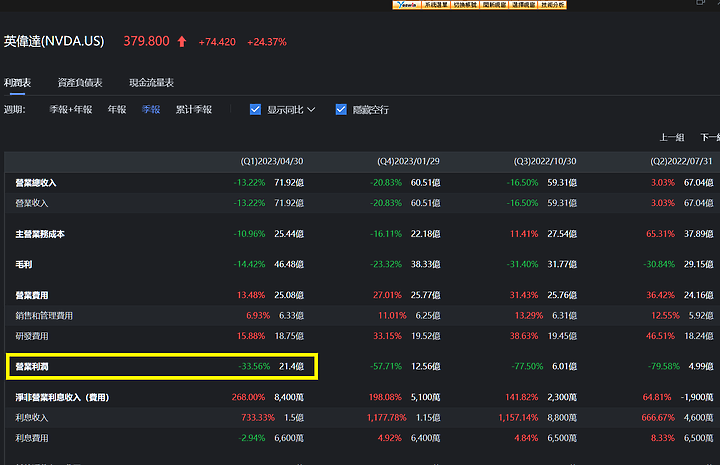Screen dimensions: 720x465
Task: Click Q1 利息費用 change -2.94%
Action: pos(252,438)
